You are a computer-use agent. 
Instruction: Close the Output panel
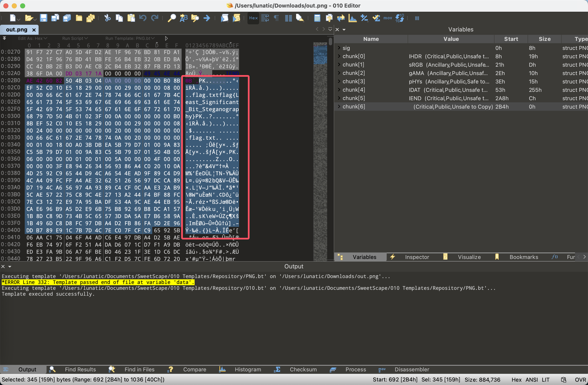click(x=3, y=267)
